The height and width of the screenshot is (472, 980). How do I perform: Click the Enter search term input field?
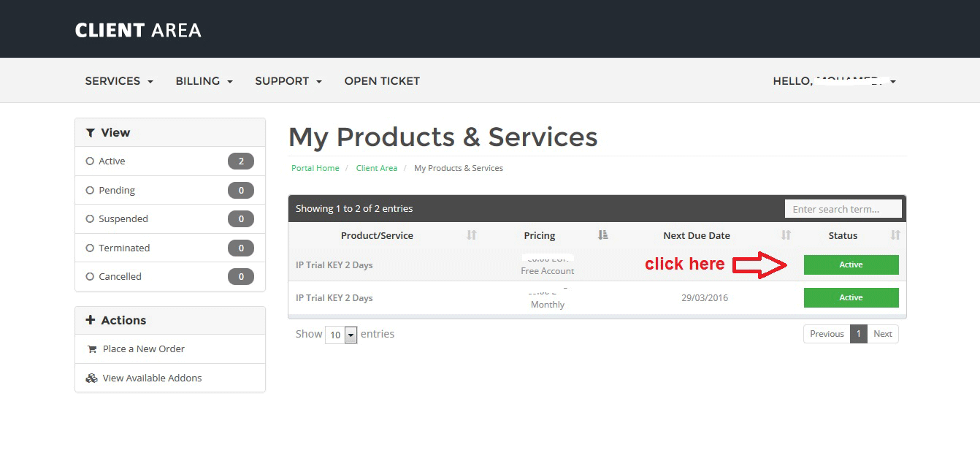coord(843,209)
